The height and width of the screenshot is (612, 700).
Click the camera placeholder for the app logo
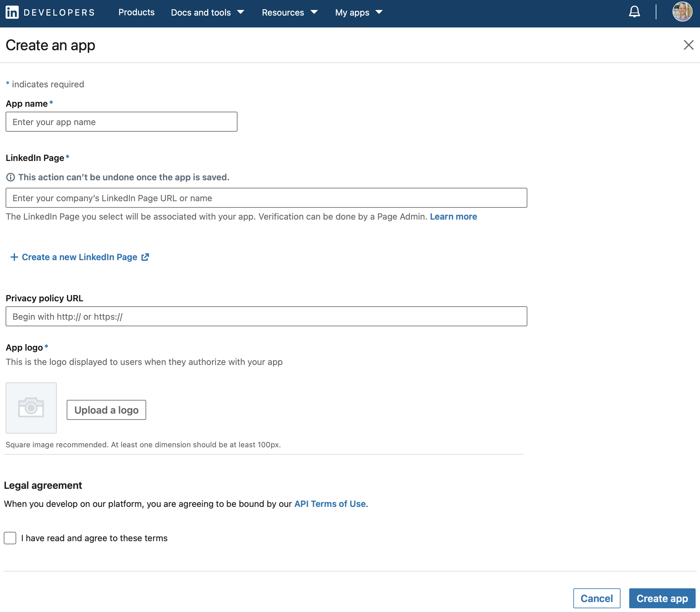[x=31, y=408]
